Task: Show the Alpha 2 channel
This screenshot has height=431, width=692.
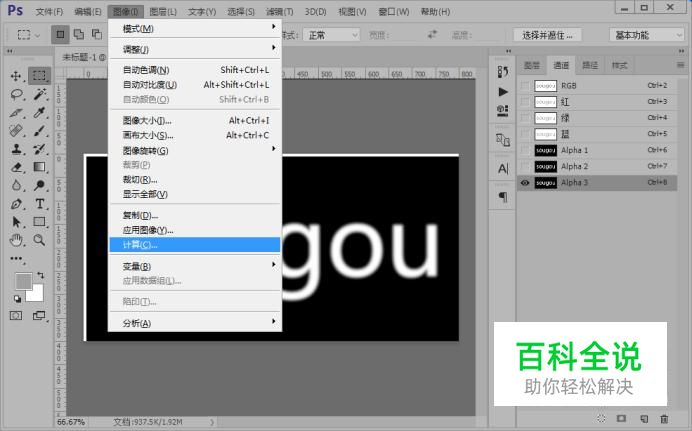Action: coord(525,166)
